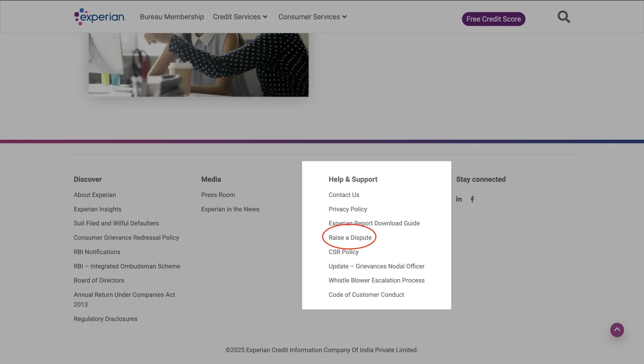Viewport: 644px width, 364px height.
Task: Open Experian Report Download Guide
Action: (x=374, y=223)
